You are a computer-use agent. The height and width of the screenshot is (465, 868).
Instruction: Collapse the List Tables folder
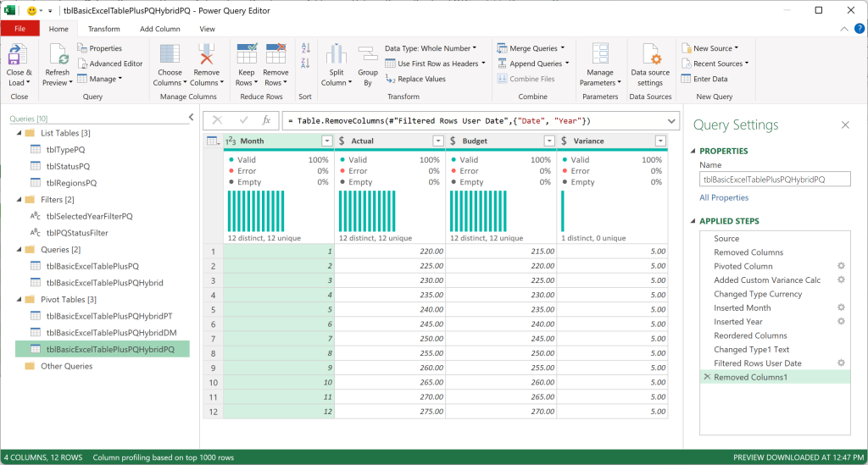[19, 133]
